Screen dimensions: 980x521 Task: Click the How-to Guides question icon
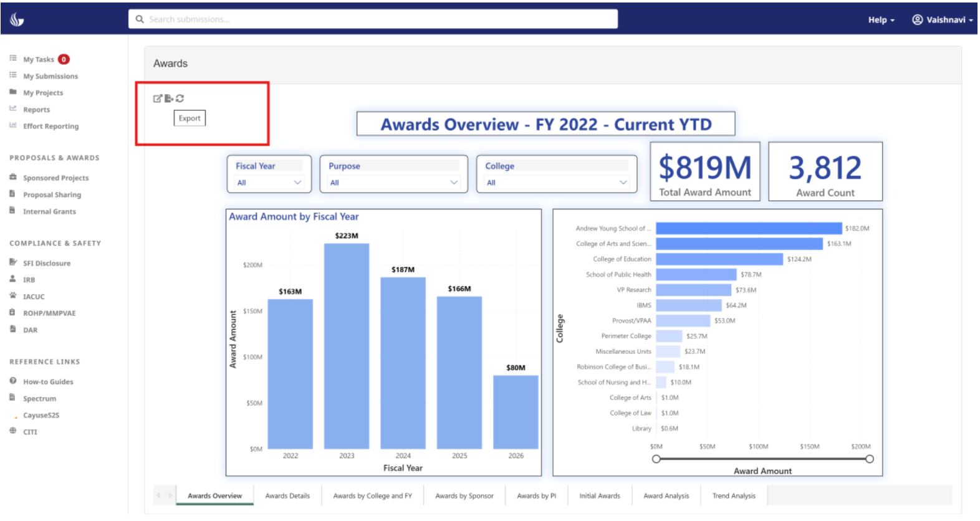(x=12, y=381)
